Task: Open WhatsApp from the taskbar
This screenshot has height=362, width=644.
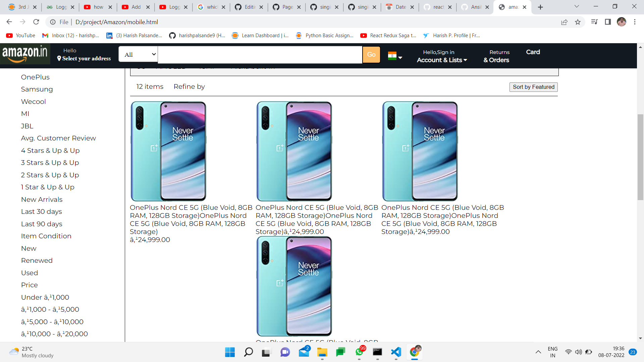Action: tap(359, 352)
